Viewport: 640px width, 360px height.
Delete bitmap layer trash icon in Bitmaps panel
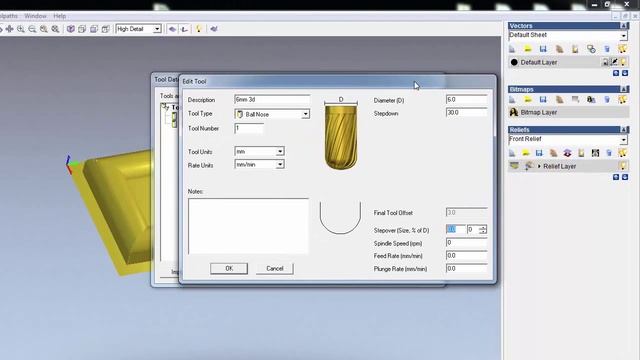coord(607,100)
